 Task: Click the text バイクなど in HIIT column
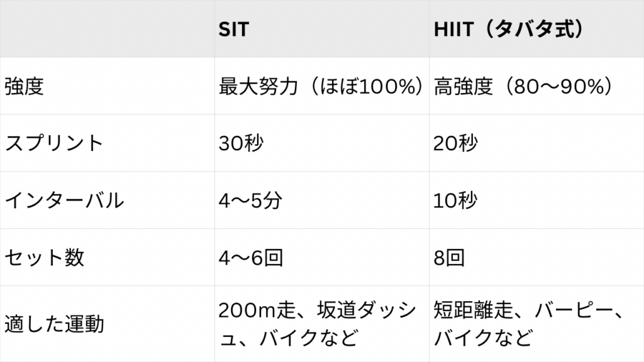480,338
